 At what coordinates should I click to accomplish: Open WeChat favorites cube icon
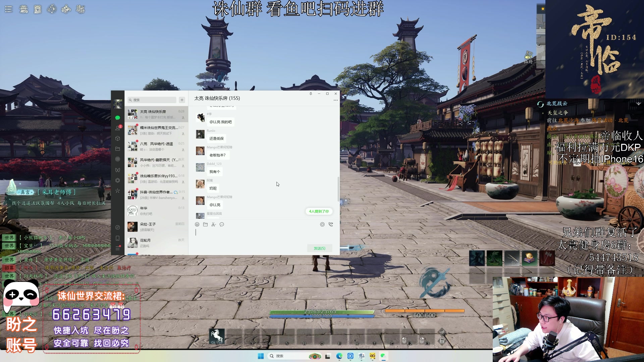click(117, 138)
